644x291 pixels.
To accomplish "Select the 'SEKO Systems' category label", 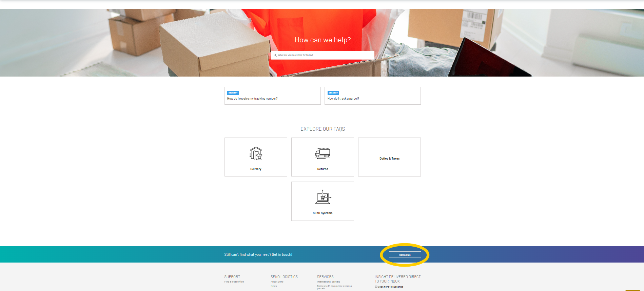I will 323,213.
